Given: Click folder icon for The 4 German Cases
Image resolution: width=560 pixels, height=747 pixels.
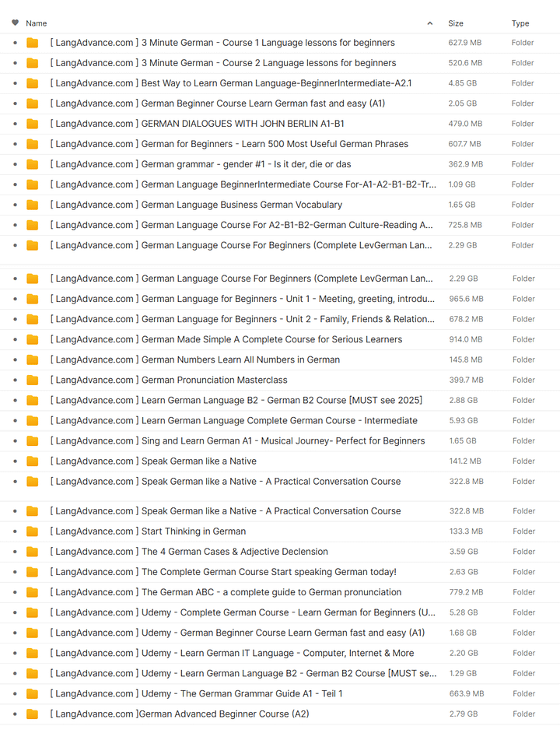Looking at the screenshot, I should pos(33,552).
